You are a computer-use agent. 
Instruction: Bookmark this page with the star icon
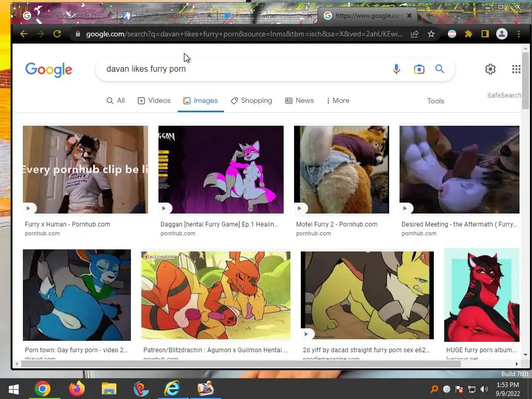(x=431, y=34)
